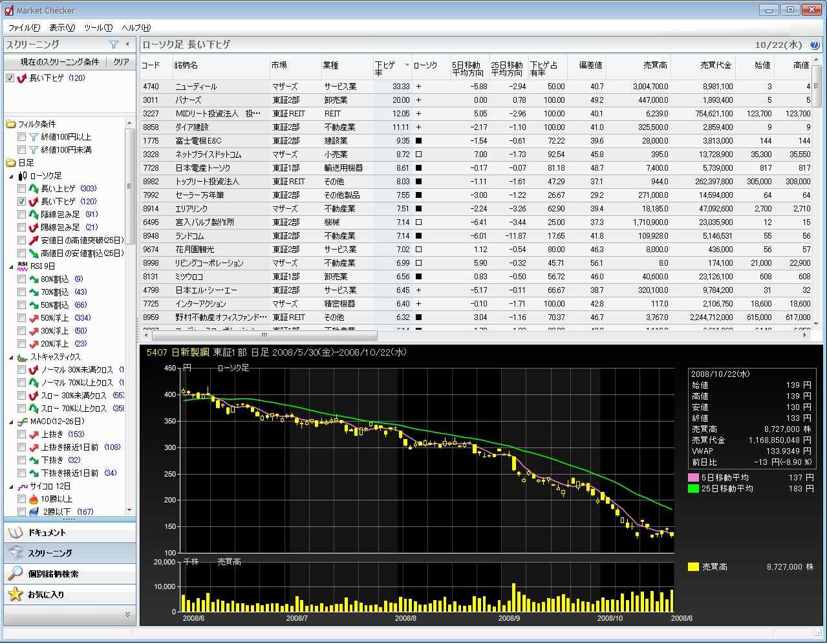Click the funnel icon beside 終値100円以上
The width and height of the screenshot is (827, 644).
coord(34,137)
